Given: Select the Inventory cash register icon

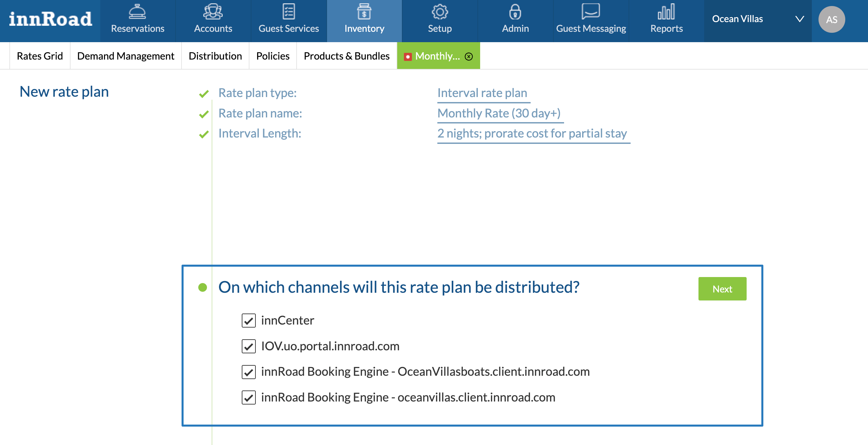Looking at the screenshot, I should [364, 12].
